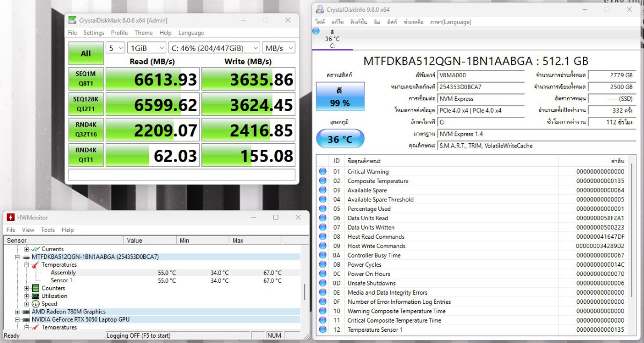
Task: Click the drive icon beside MTFDKBA512QGN in HWMonitor
Action: 26,257
